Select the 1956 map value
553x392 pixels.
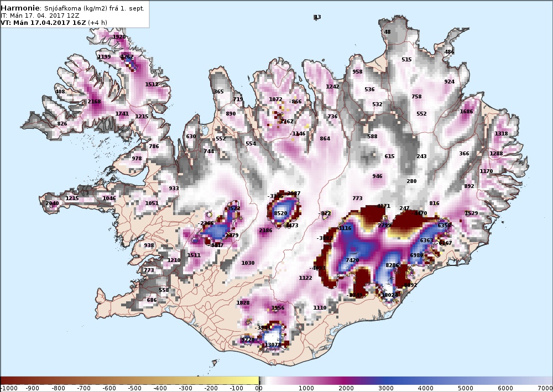tap(278, 307)
